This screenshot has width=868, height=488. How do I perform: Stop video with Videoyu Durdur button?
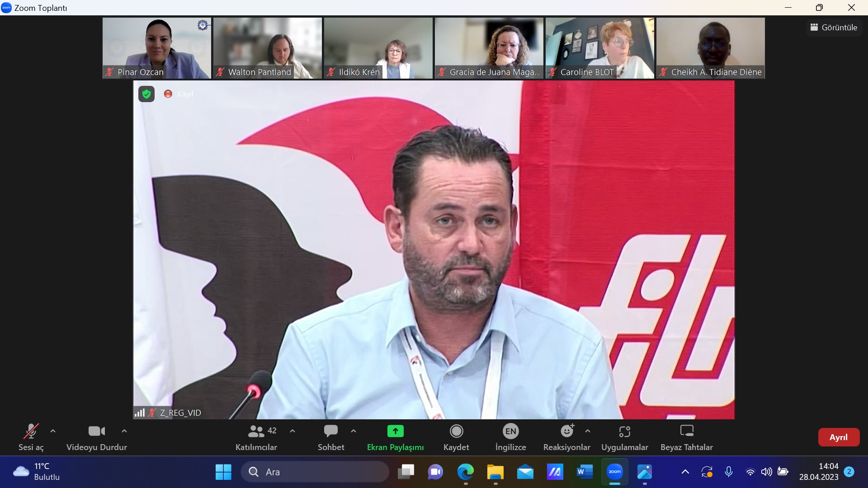coord(96,437)
